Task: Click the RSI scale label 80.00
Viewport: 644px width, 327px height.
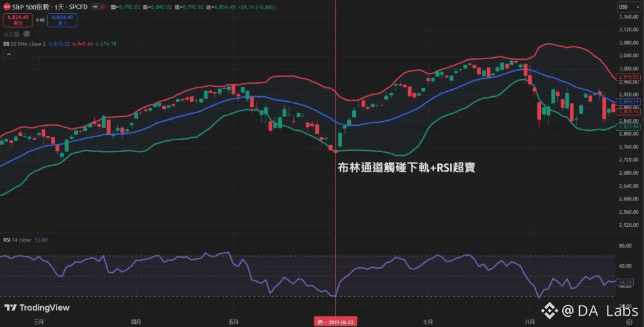Action: [x=626, y=246]
